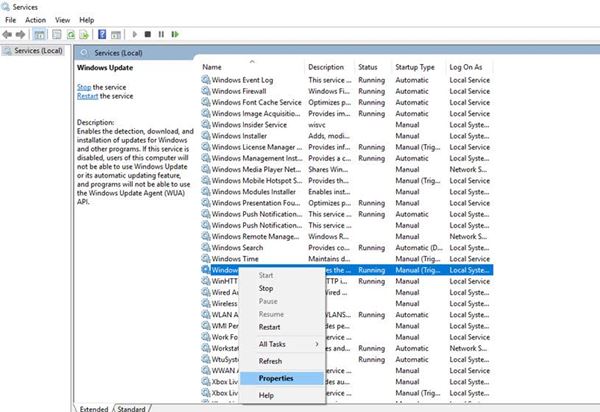Click the Stop Service square icon
Image resolution: width=600 pixels, height=412 pixels.
tap(148, 34)
